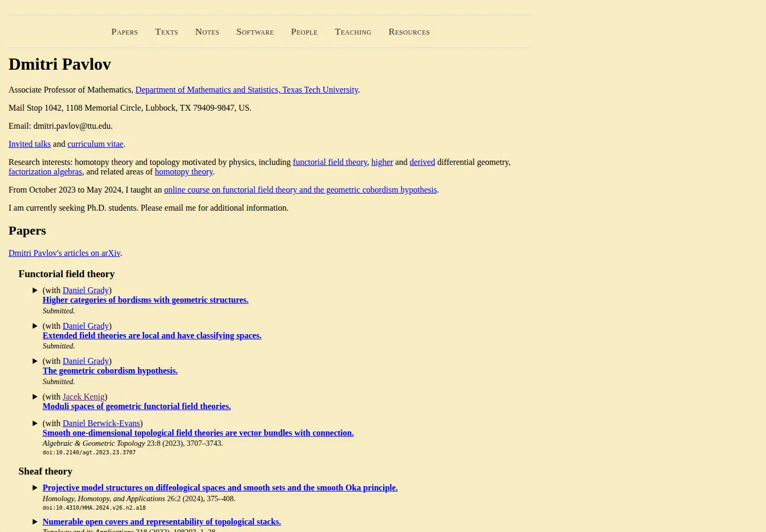Click the Sheaf theory heading
766x532 pixels.
(45, 471)
